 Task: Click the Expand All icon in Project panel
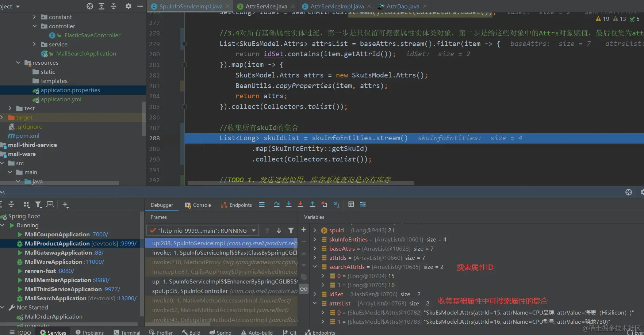coord(101,6)
